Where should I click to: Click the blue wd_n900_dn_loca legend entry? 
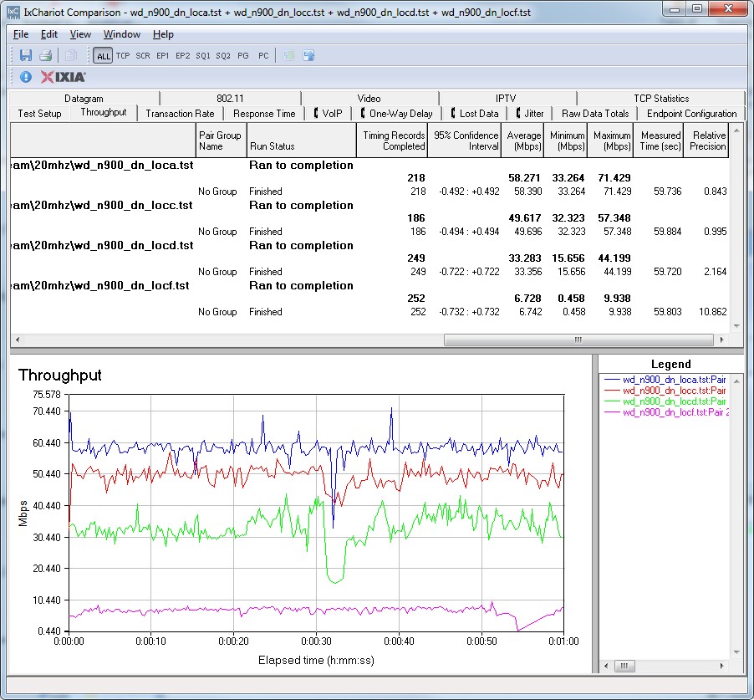click(x=665, y=380)
